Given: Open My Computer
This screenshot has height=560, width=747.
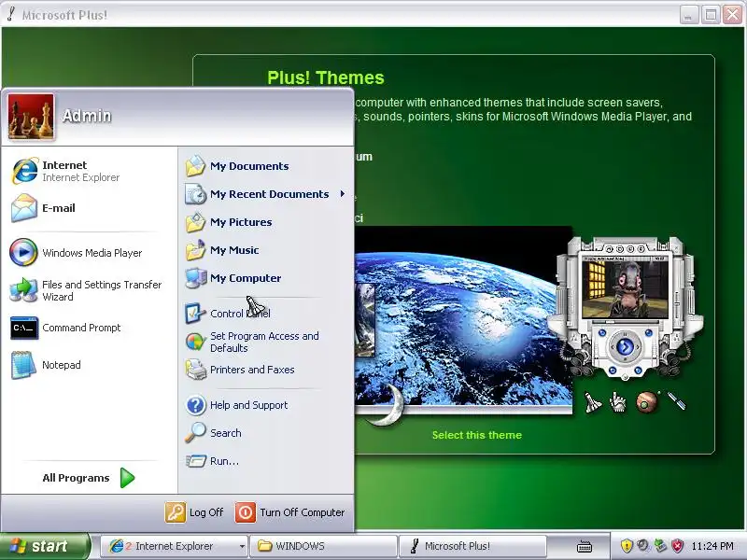Looking at the screenshot, I should pos(233,278).
